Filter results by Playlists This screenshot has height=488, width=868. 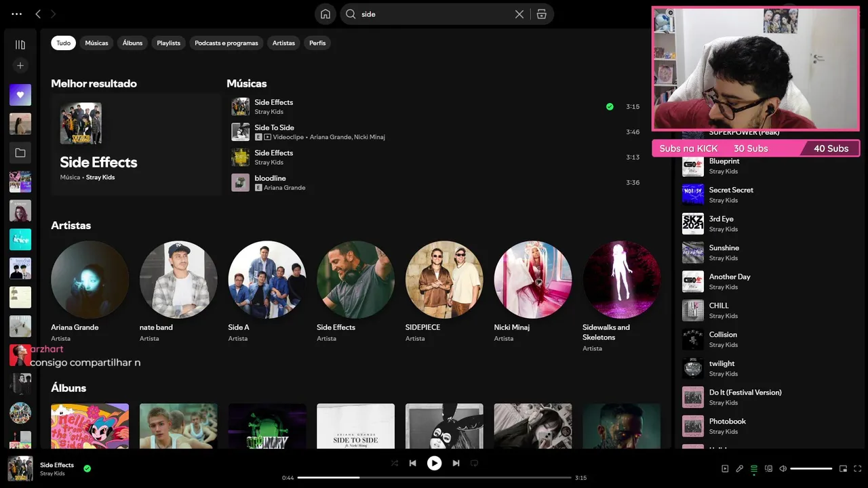pyautogui.click(x=168, y=43)
